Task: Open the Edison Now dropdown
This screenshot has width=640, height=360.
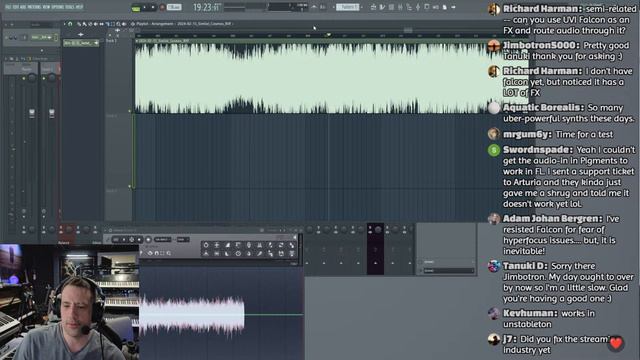Action: [x=183, y=240]
